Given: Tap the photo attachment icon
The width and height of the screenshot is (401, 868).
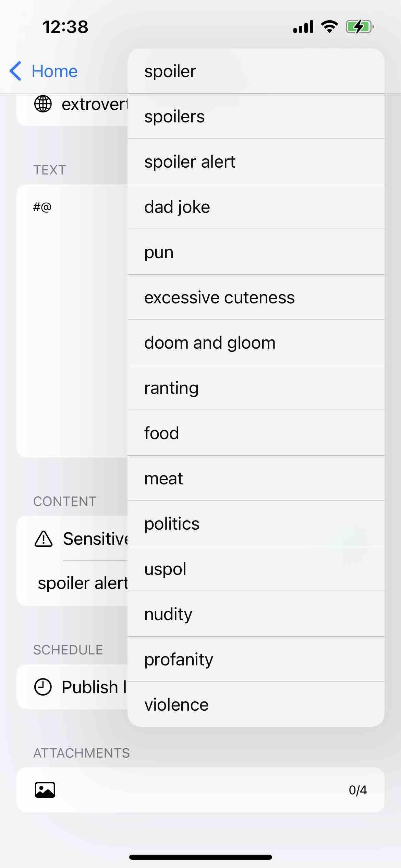Looking at the screenshot, I should click(x=45, y=790).
